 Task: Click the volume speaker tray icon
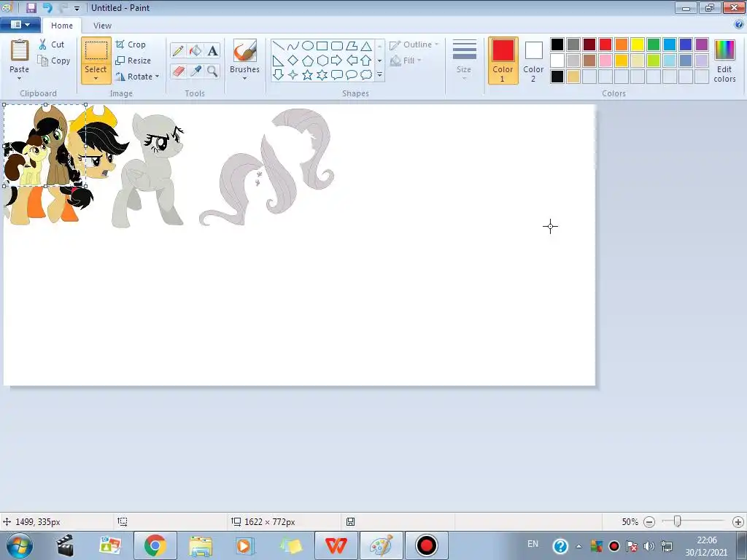click(x=649, y=545)
